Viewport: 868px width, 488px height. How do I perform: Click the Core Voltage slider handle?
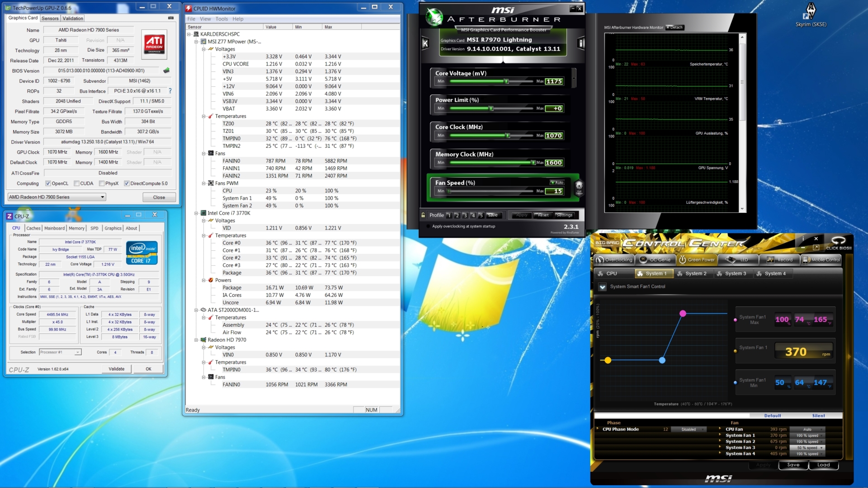(x=506, y=81)
